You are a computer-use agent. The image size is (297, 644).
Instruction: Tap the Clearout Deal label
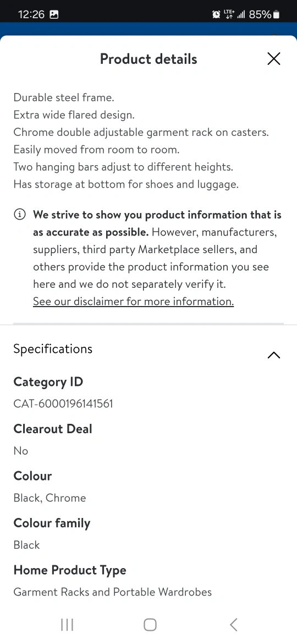click(x=52, y=429)
